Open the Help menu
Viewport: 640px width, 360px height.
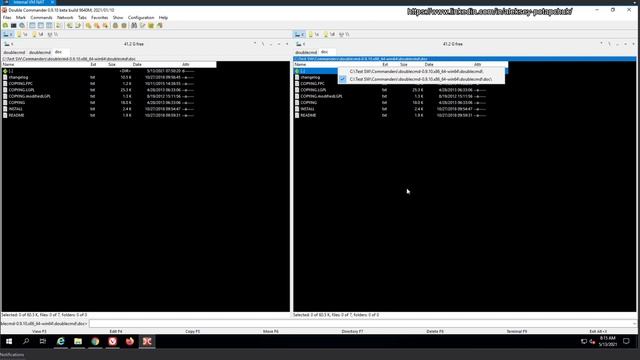coord(163,18)
